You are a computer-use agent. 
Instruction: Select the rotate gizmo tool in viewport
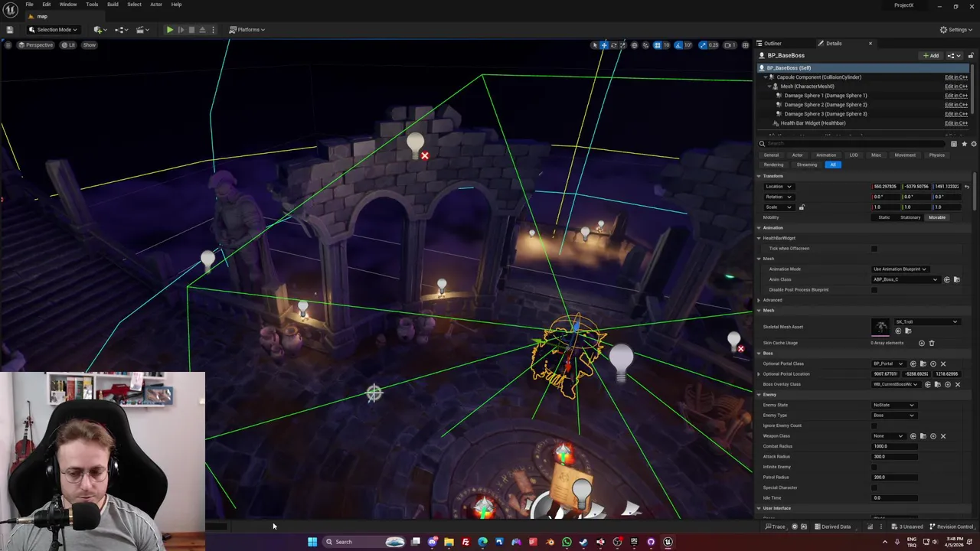613,45
